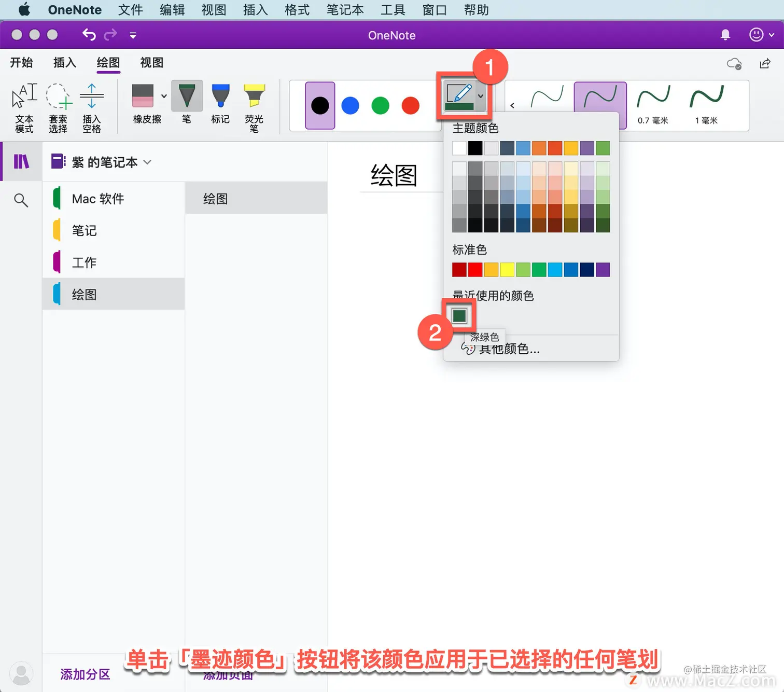The height and width of the screenshot is (692, 784).
Task: Choose yellow in standard colors row
Action: (x=507, y=270)
